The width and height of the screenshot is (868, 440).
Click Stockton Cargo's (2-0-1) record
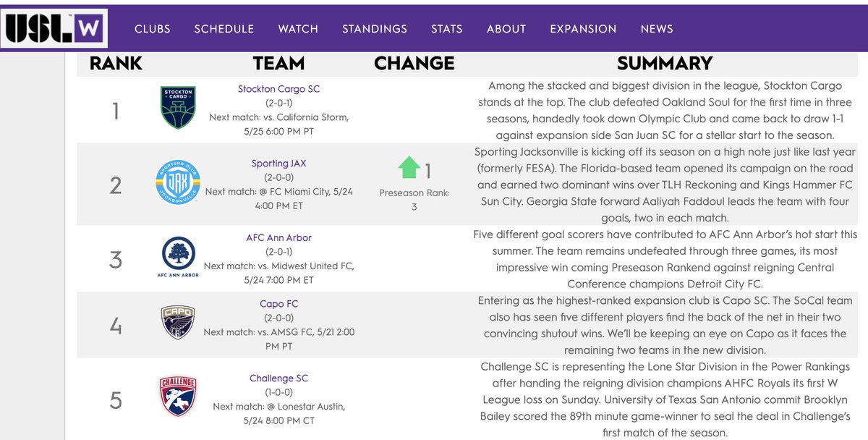tap(278, 103)
